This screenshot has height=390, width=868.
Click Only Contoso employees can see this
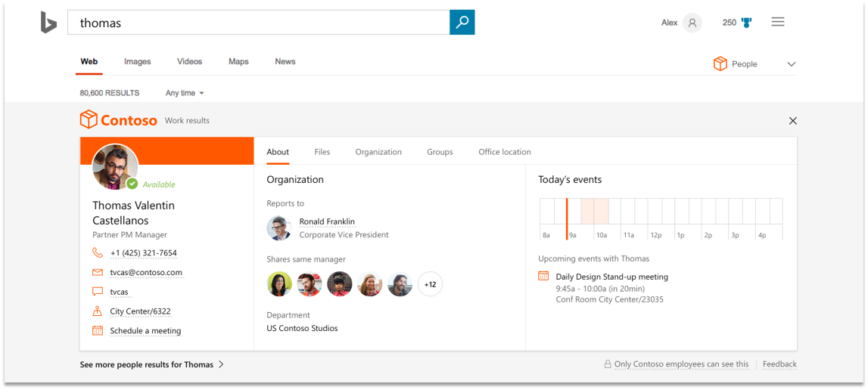click(682, 364)
